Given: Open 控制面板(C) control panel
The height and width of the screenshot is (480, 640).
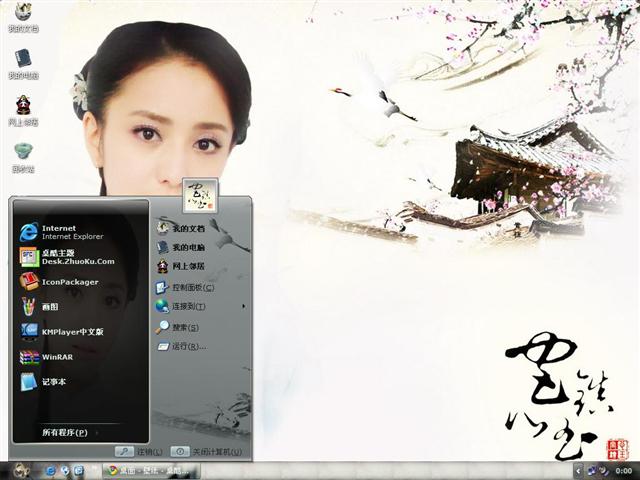Looking at the screenshot, I should point(184,287).
